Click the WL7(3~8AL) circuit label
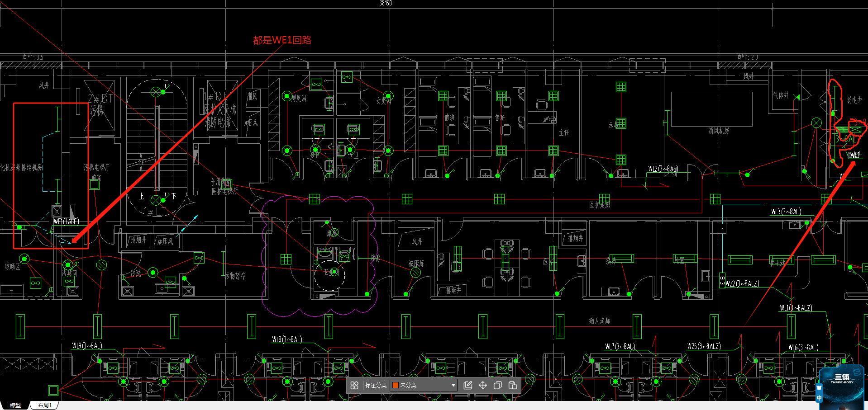The width and height of the screenshot is (868, 410). coord(620,347)
